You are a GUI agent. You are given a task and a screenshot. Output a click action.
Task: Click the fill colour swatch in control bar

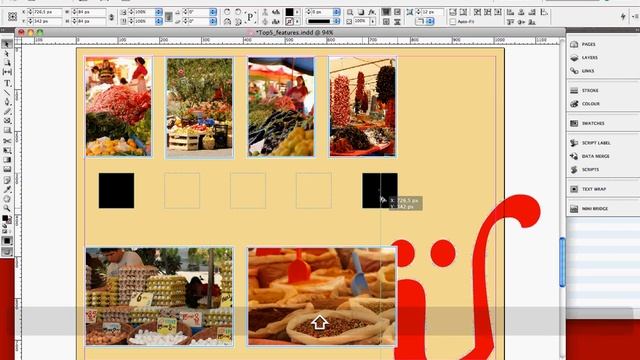(x=289, y=12)
